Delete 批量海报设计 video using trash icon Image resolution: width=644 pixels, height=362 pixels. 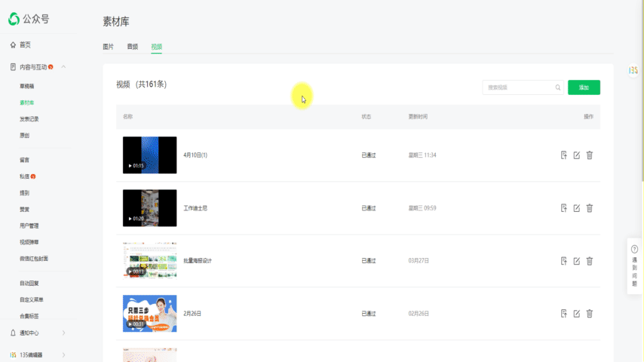(590, 261)
